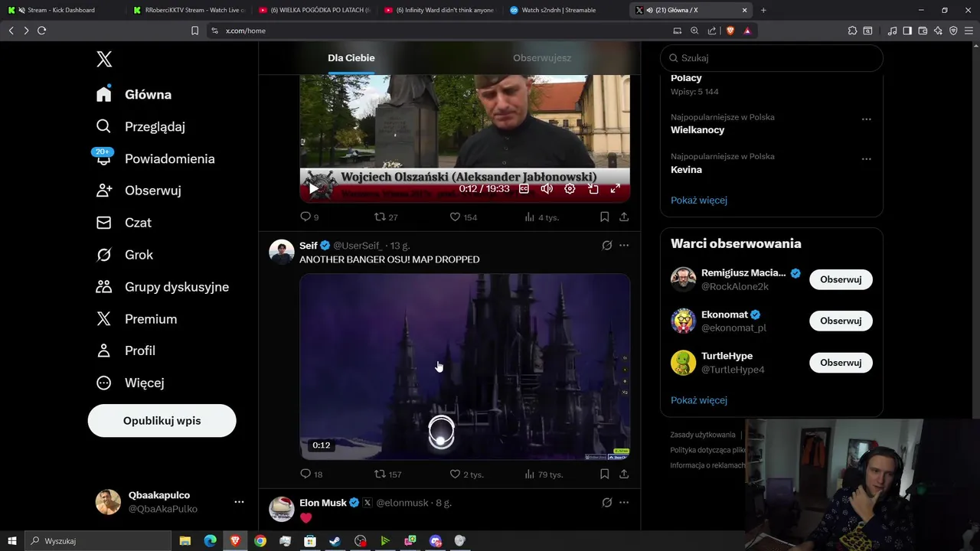Click the X logo in sidebar
Viewport: 980px width, 551px height.
point(104,59)
